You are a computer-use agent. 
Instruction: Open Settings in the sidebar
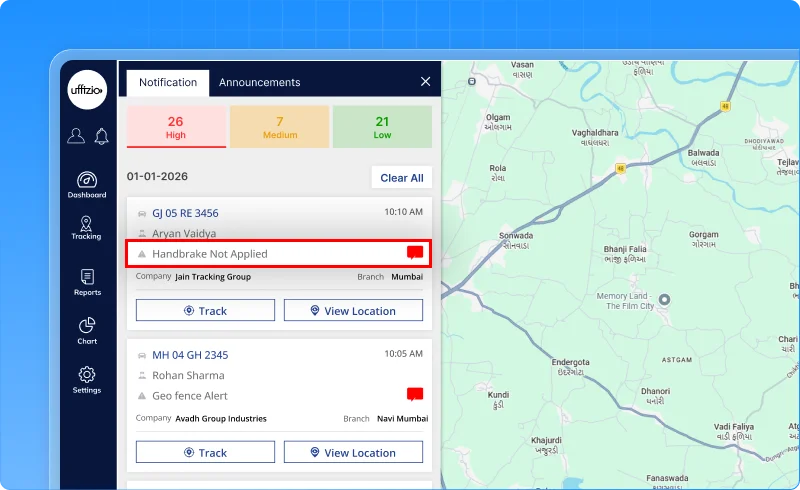click(87, 380)
